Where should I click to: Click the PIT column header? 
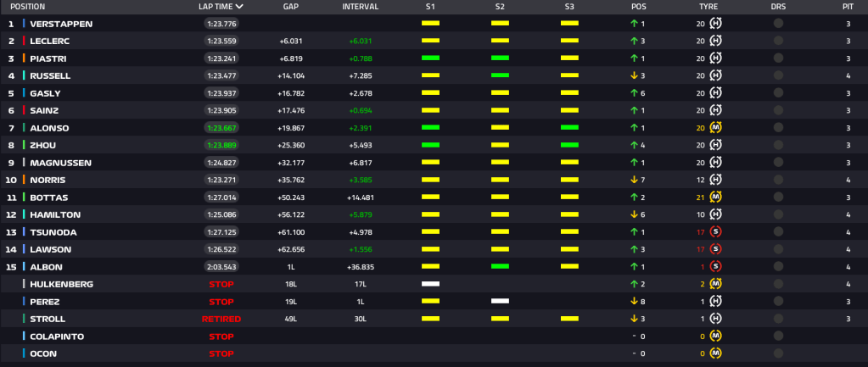tap(848, 7)
